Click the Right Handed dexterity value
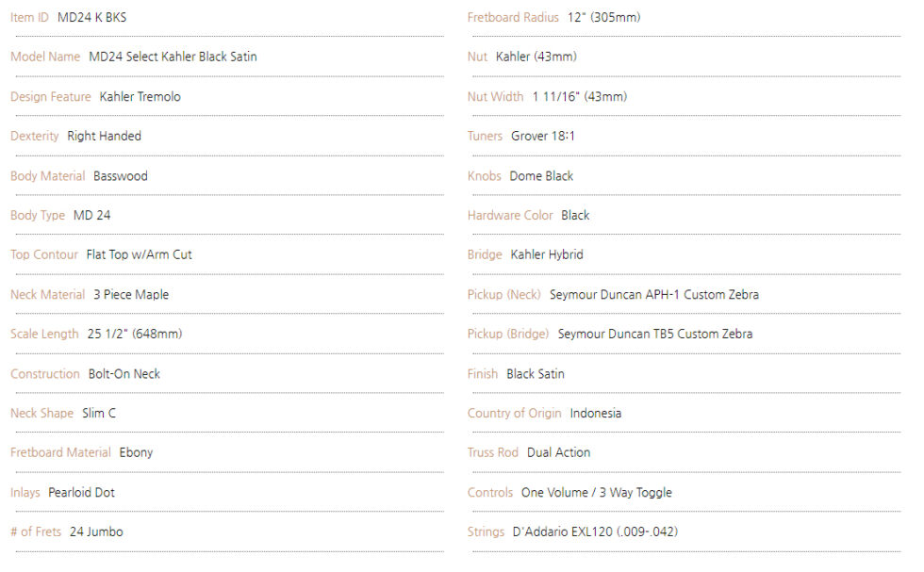Screen dimensions: 924x572 tap(104, 137)
